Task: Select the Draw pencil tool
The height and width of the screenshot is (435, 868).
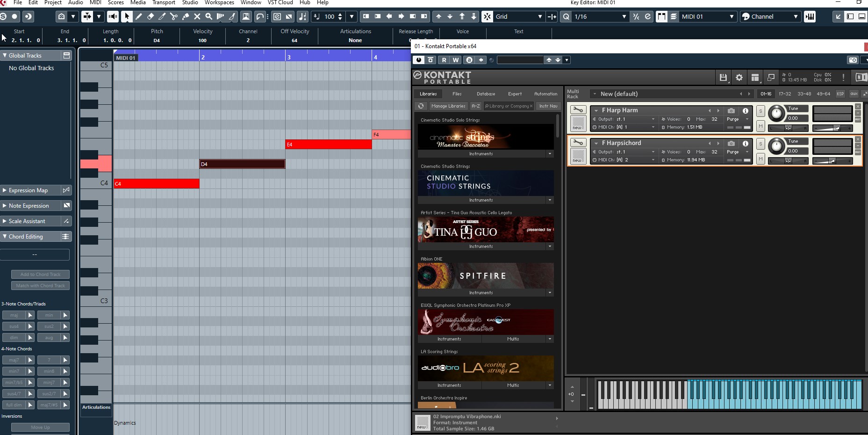Action: [138, 16]
